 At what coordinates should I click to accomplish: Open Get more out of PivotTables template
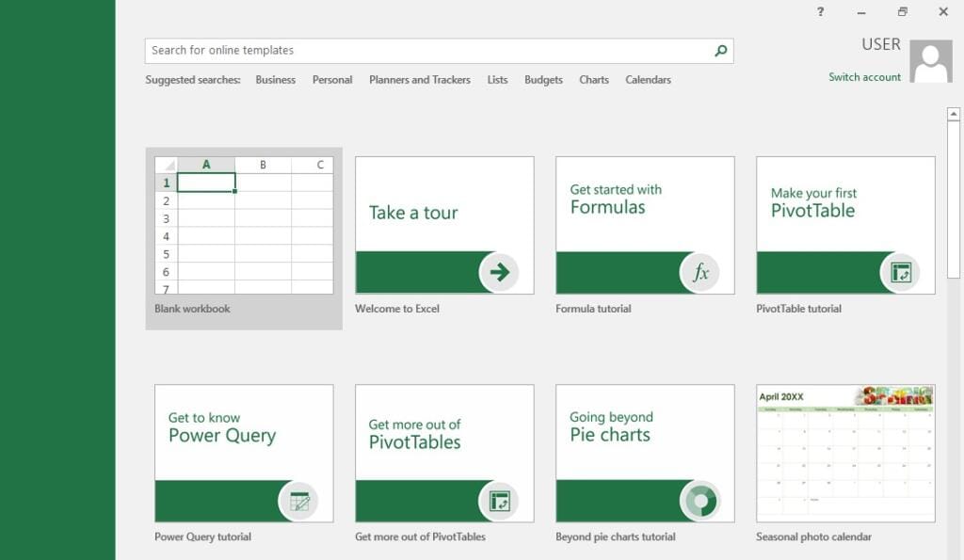pos(444,454)
